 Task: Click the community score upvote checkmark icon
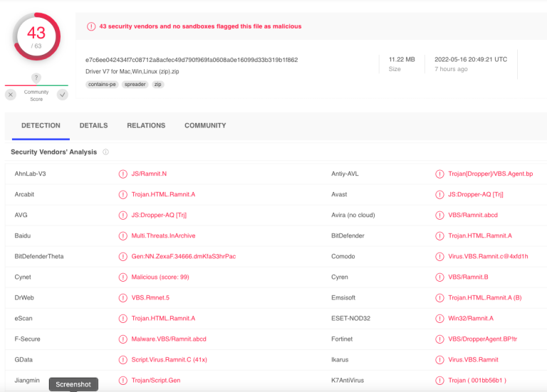63,95
